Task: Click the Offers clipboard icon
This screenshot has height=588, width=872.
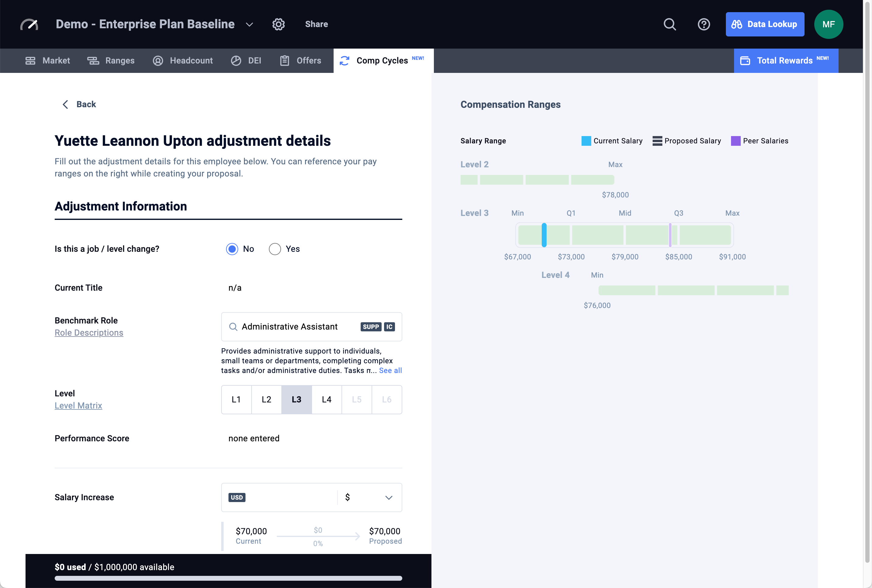Action: pyautogui.click(x=285, y=60)
